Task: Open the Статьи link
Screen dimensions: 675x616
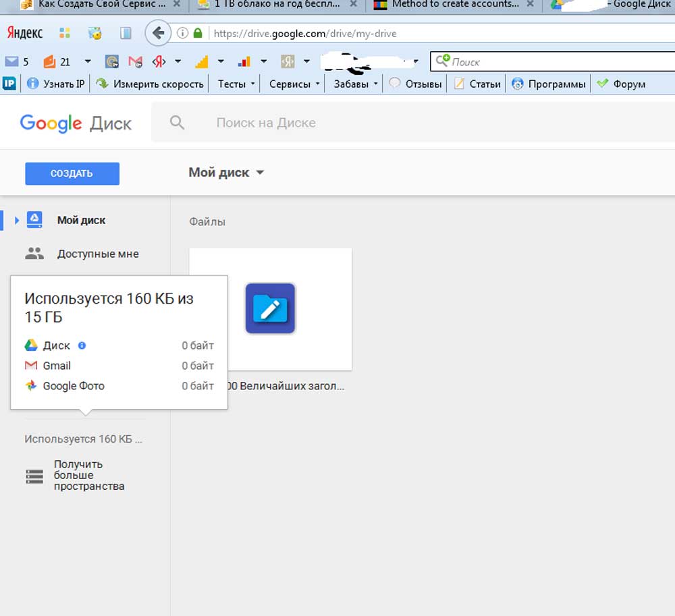Action: (x=478, y=84)
